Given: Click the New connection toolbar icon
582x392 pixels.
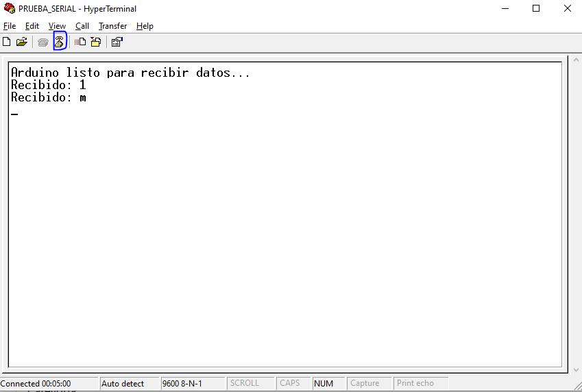Looking at the screenshot, I should [x=7, y=42].
